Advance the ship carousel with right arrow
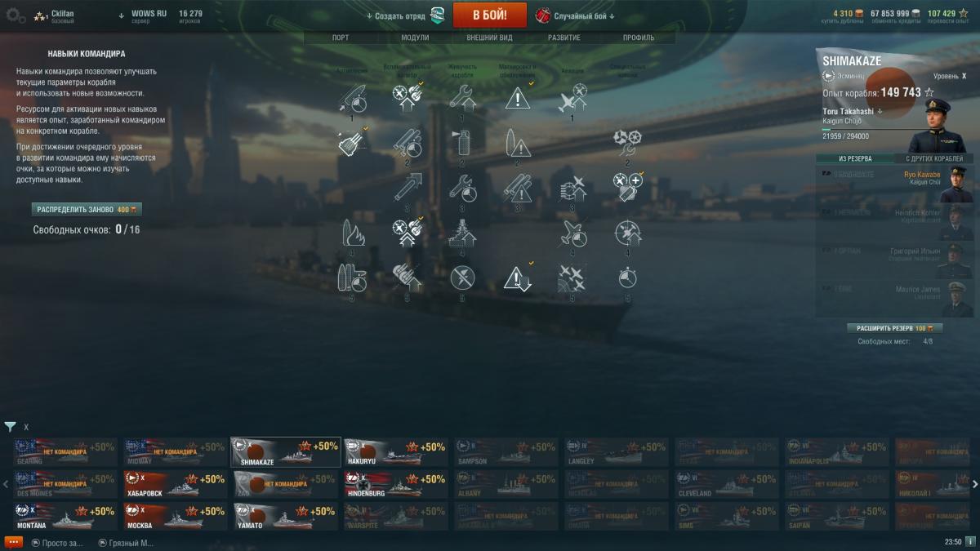 point(975,485)
